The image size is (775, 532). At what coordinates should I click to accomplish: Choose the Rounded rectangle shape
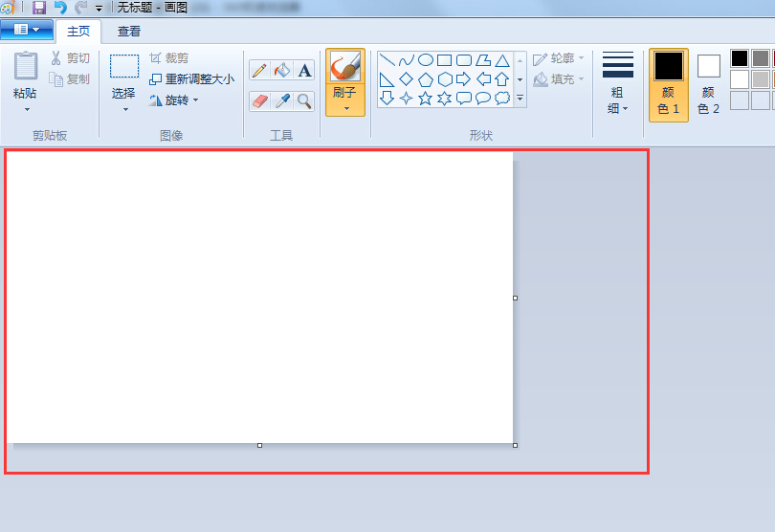click(x=464, y=60)
